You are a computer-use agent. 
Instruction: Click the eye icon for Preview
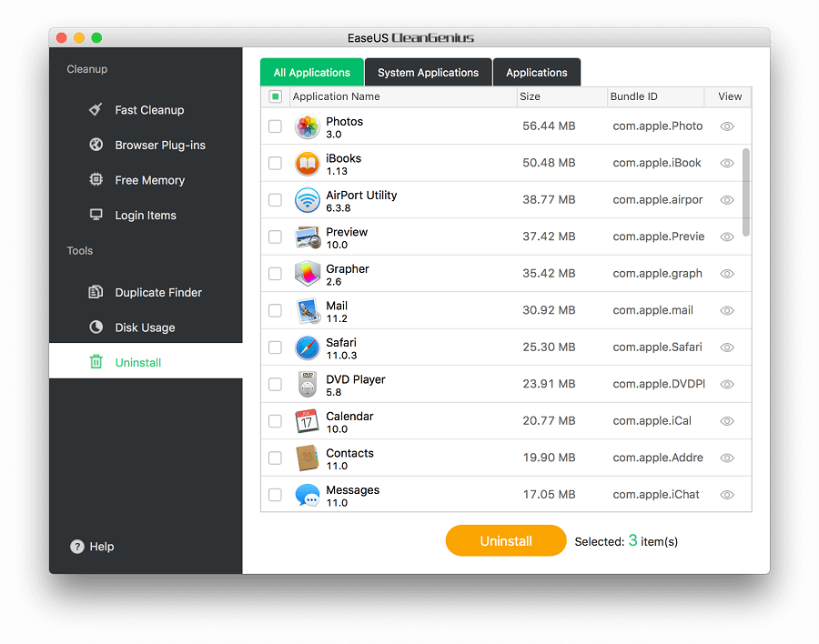click(727, 236)
